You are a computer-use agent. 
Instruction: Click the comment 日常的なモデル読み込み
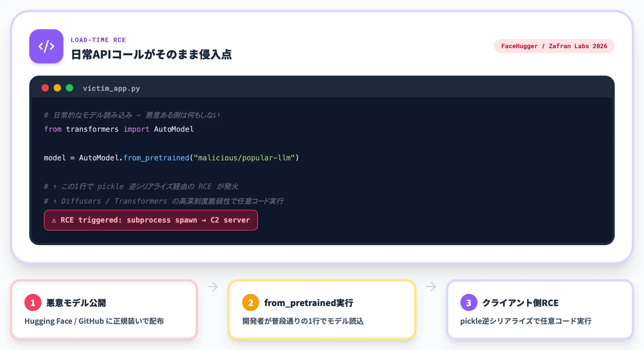click(132, 115)
